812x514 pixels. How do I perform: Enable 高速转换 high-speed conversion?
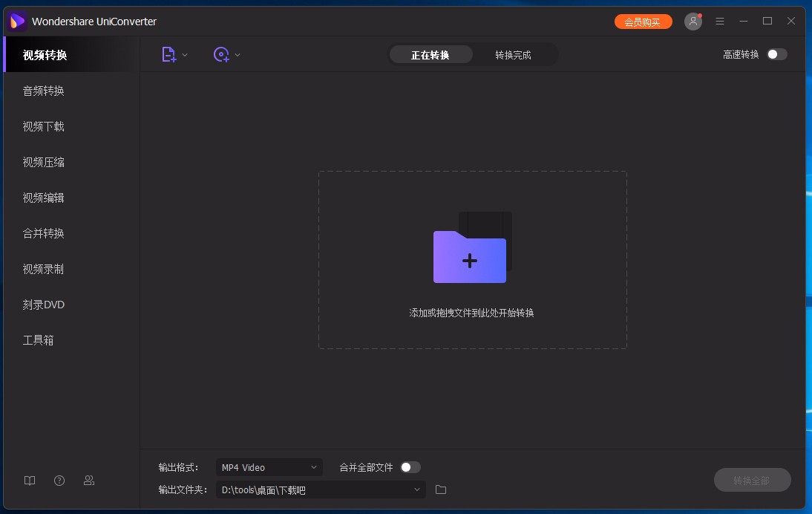pos(777,54)
